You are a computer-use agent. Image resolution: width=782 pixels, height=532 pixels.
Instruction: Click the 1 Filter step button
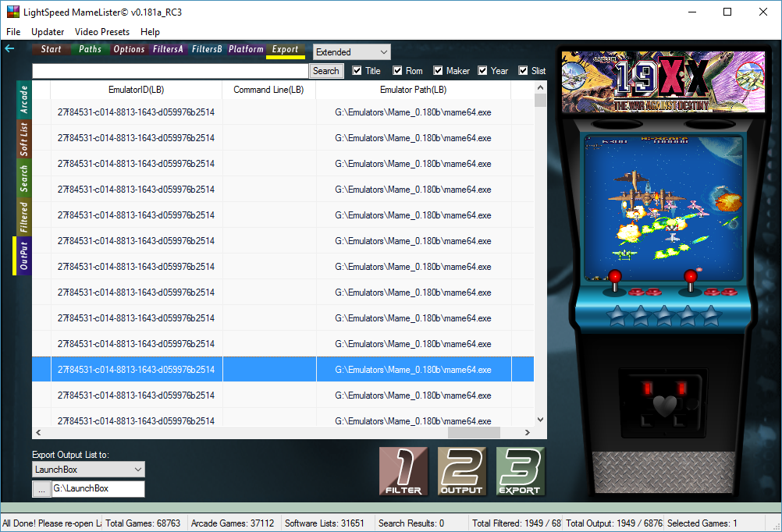(403, 471)
